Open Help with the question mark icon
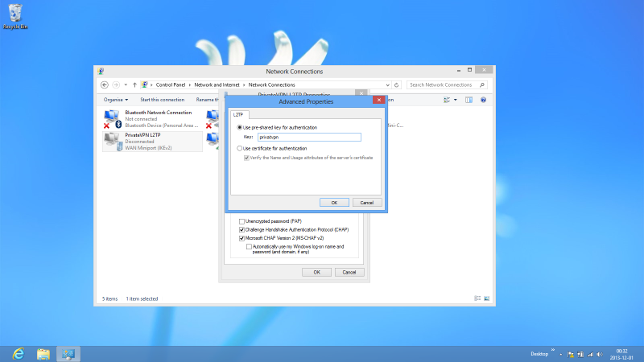 click(483, 100)
